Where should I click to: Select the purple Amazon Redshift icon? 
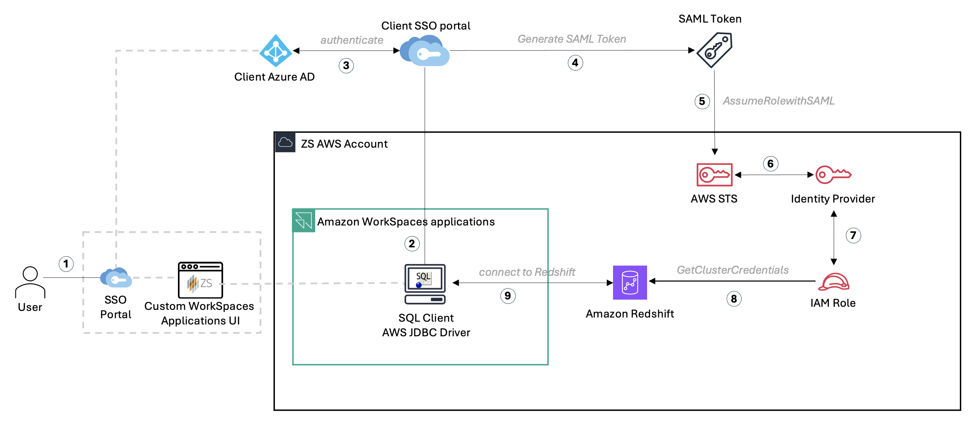click(630, 282)
